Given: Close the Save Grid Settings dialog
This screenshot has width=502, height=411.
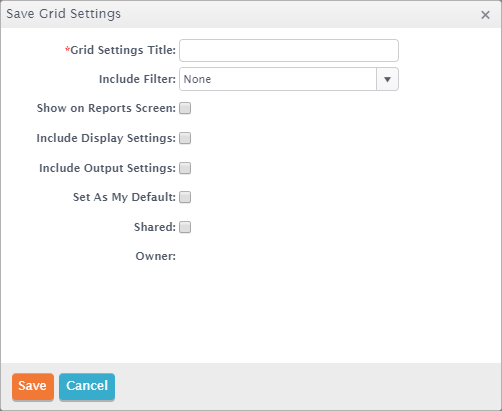Looking at the screenshot, I should (485, 15).
